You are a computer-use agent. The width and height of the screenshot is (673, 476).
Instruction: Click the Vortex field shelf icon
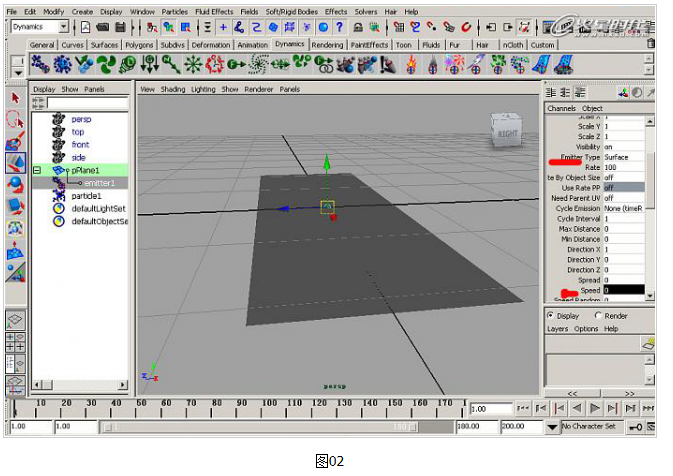coord(258,64)
